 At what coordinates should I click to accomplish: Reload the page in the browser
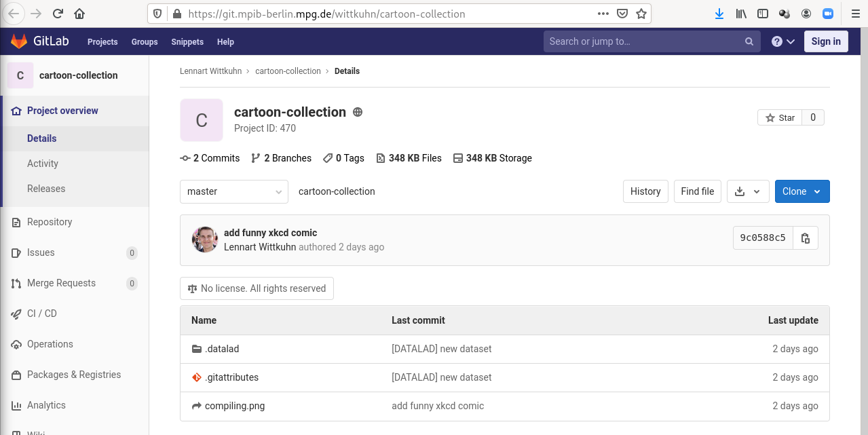tap(58, 14)
